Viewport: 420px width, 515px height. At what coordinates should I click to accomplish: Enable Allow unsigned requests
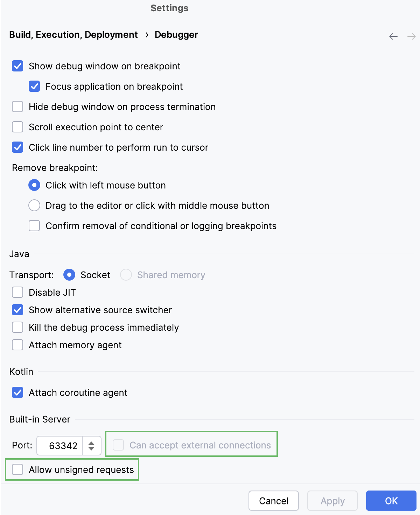[17, 469]
